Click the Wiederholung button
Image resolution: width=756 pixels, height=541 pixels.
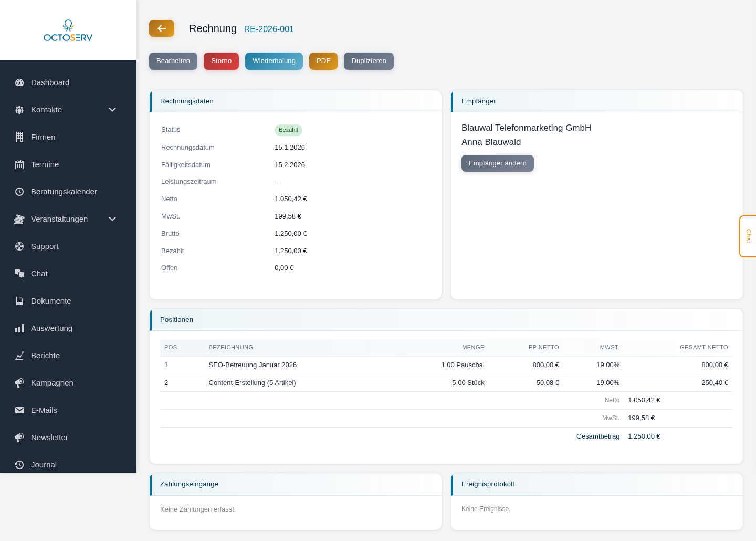[x=274, y=61]
